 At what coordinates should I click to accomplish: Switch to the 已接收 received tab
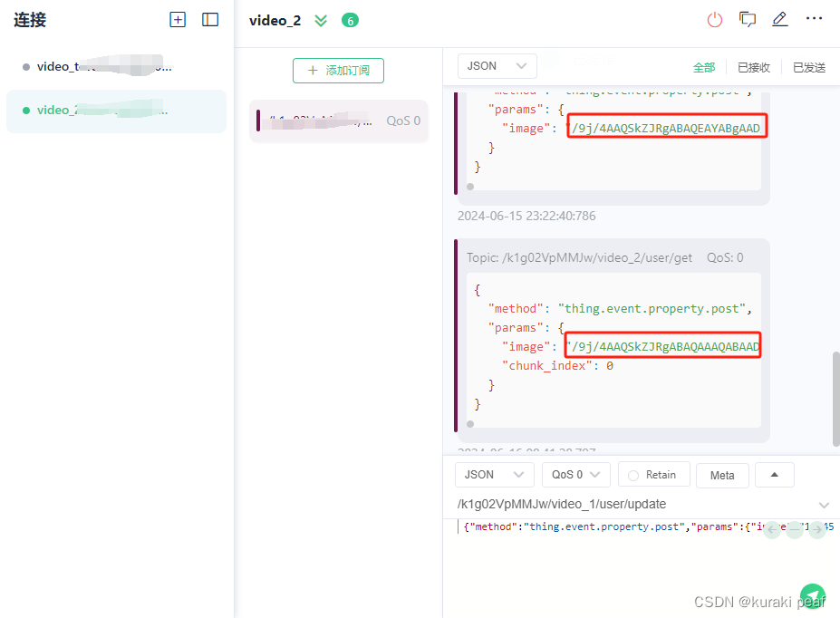point(754,67)
